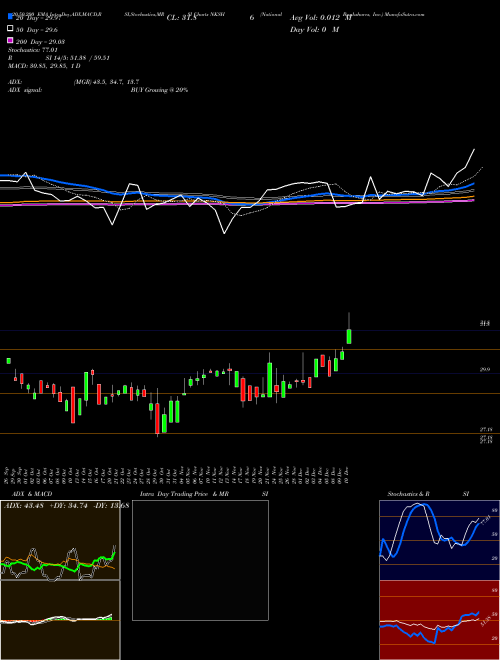Click the latest tall green candlestick
The height and width of the screenshot is (660, 500).
[x=349, y=336]
